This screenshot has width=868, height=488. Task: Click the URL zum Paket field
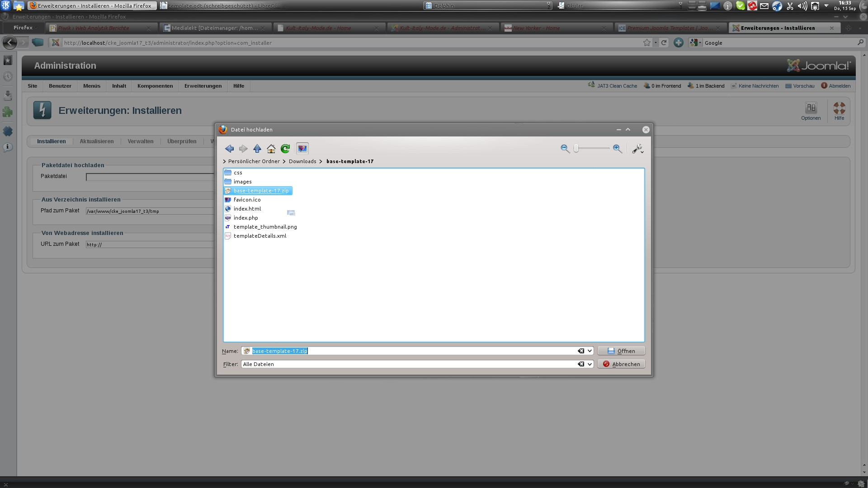150,244
